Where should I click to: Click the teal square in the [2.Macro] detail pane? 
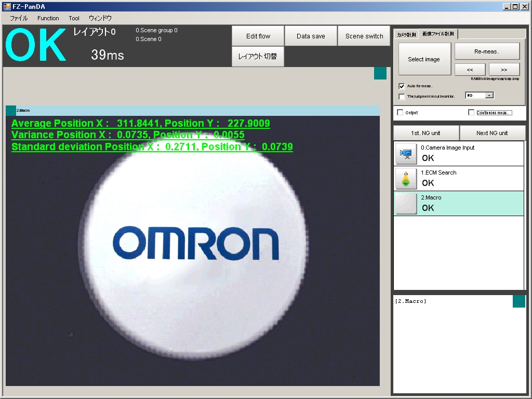[519, 301]
